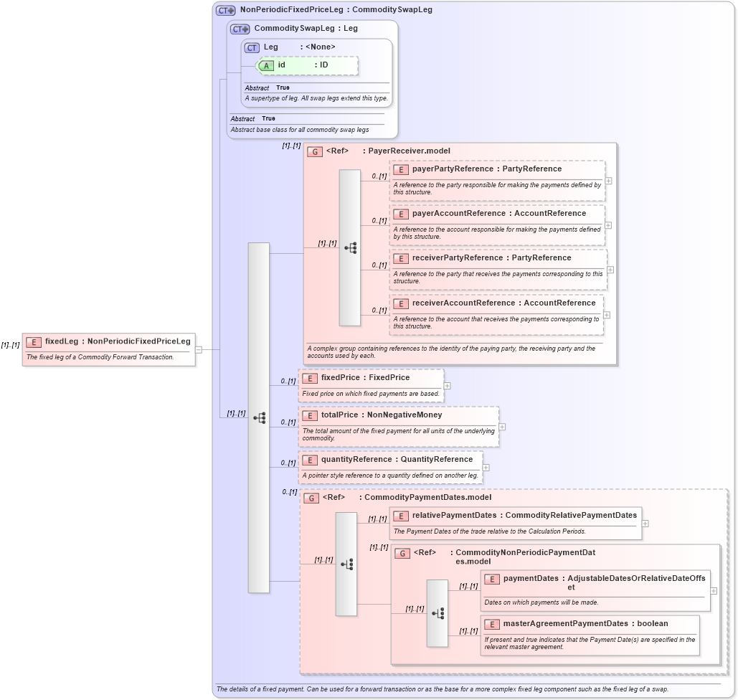Select the 'payerPartyReference : PartyReference' label
The image size is (738, 700).
click(x=487, y=169)
